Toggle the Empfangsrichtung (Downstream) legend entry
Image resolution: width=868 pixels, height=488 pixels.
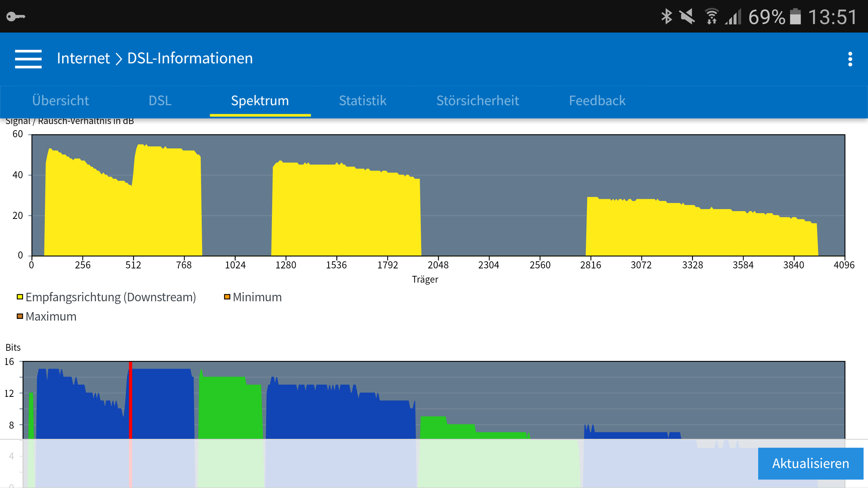111,297
